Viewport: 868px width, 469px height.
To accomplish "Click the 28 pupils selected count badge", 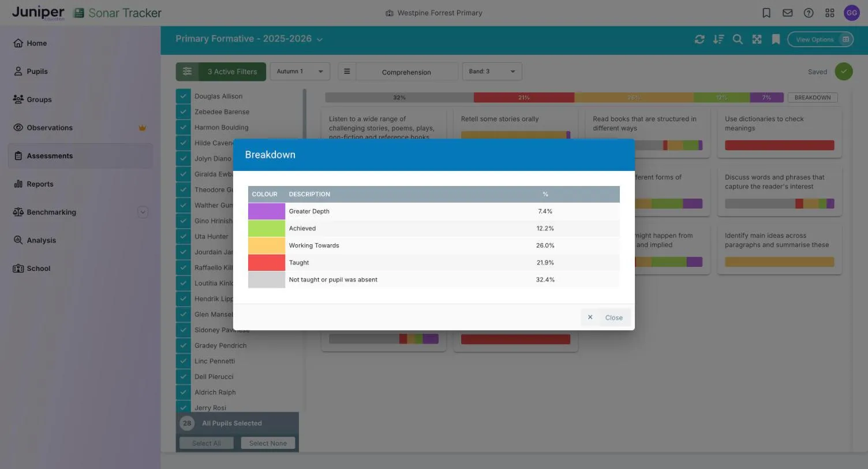I will 187,423.
